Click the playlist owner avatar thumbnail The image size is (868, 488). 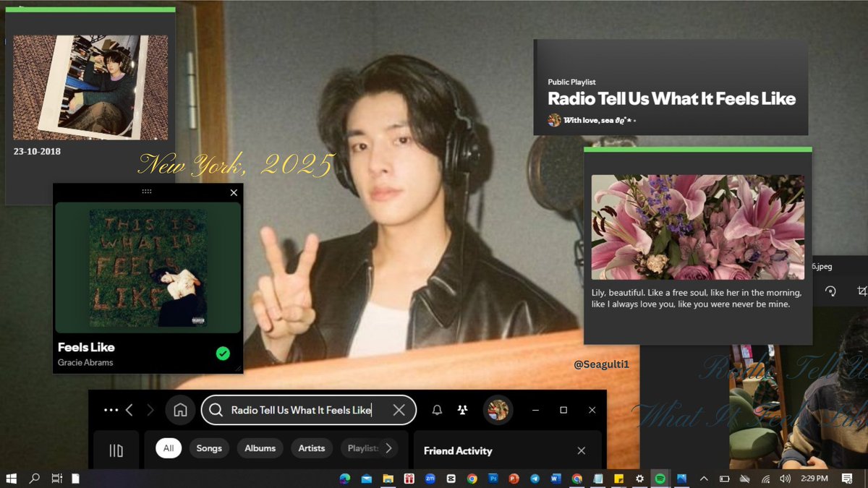(554, 120)
